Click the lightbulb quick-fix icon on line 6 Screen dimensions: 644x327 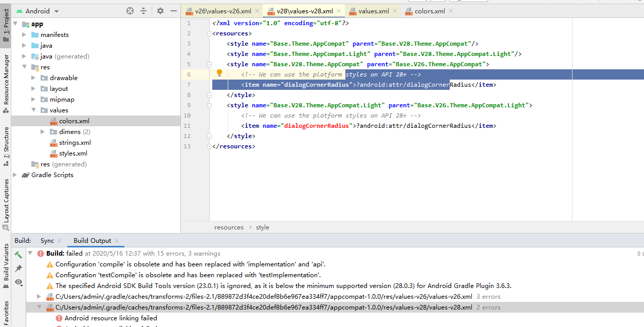219,73
